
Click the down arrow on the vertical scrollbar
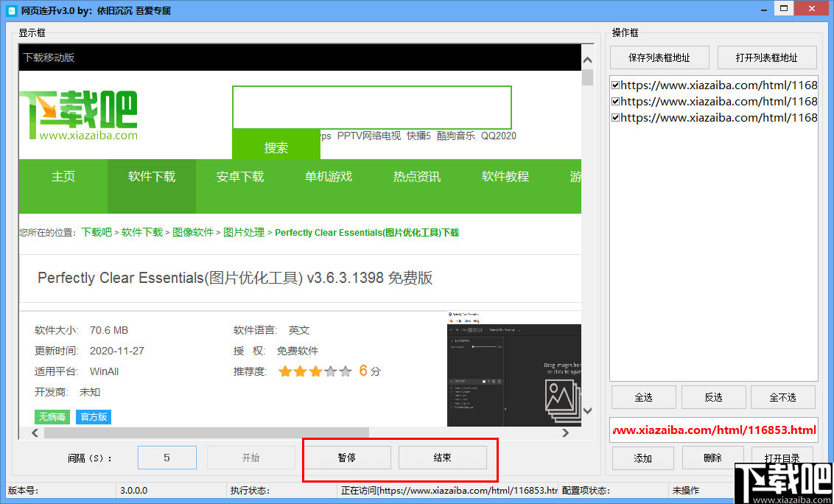pyautogui.click(x=587, y=412)
